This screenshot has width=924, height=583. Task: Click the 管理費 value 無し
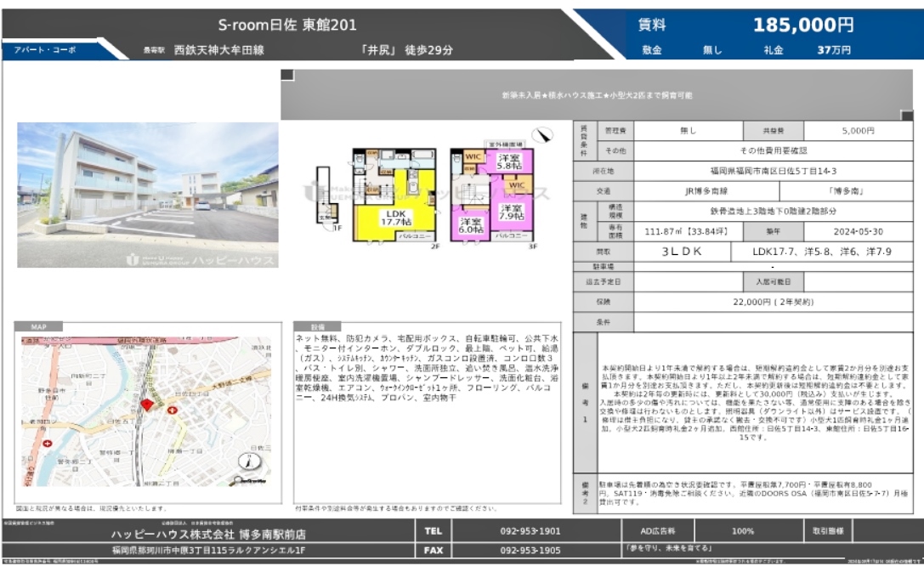click(x=689, y=131)
